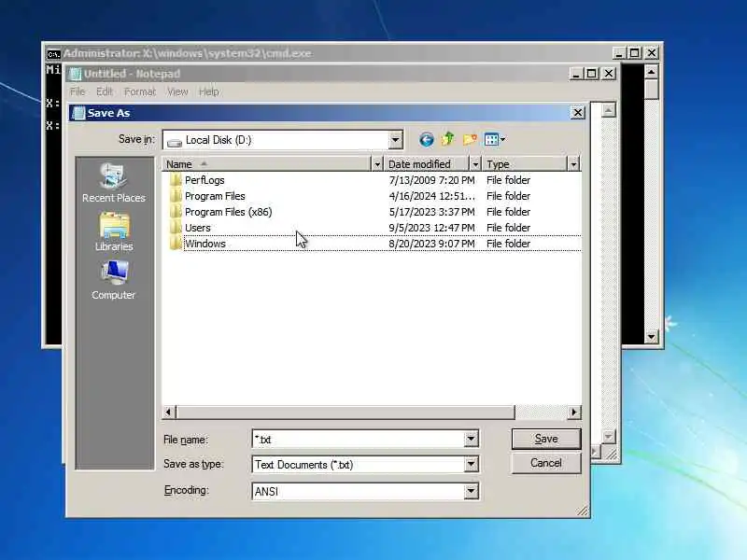747x560 pixels.
Task: Sort by the Type column header
Action: 525,164
